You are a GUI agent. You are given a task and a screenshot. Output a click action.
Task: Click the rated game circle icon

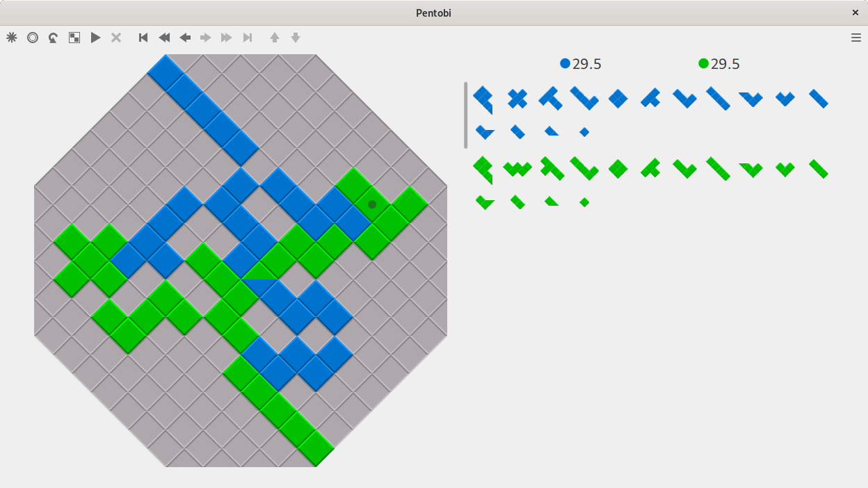(x=33, y=38)
